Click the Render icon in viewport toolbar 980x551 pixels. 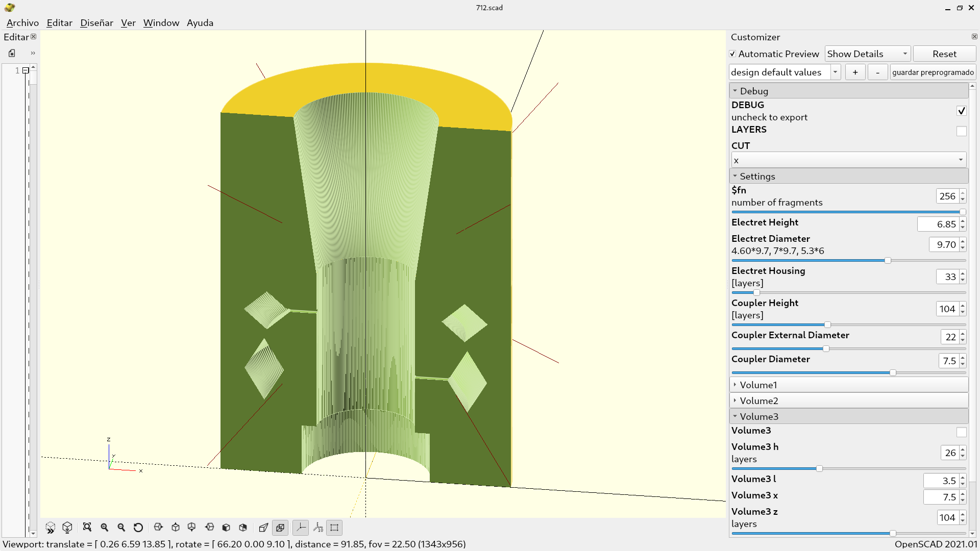[67, 528]
